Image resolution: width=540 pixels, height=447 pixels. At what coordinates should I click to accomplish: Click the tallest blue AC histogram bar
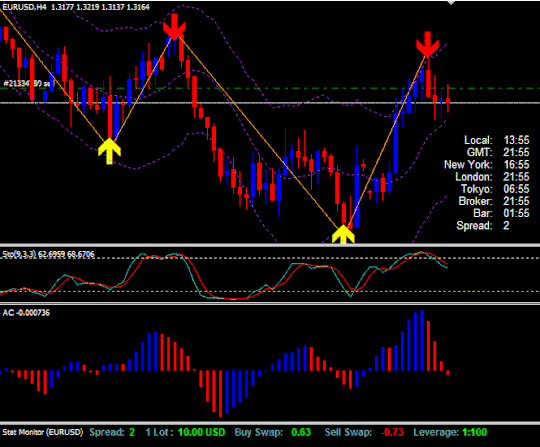click(422, 341)
